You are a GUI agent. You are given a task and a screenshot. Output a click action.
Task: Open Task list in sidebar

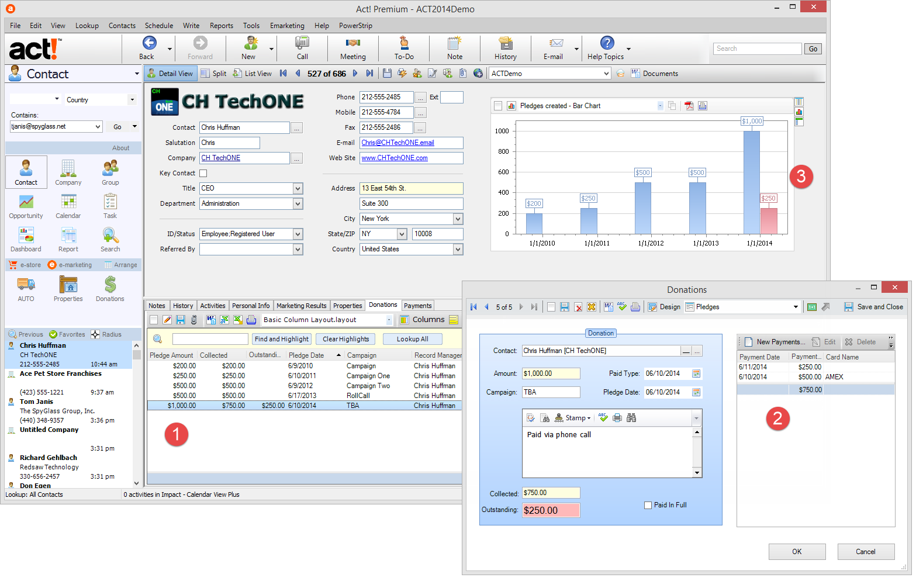[110, 206]
